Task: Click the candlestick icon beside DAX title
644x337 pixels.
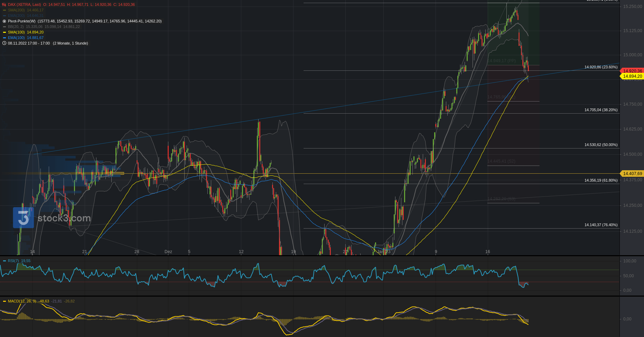Action: click(x=4, y=4)
